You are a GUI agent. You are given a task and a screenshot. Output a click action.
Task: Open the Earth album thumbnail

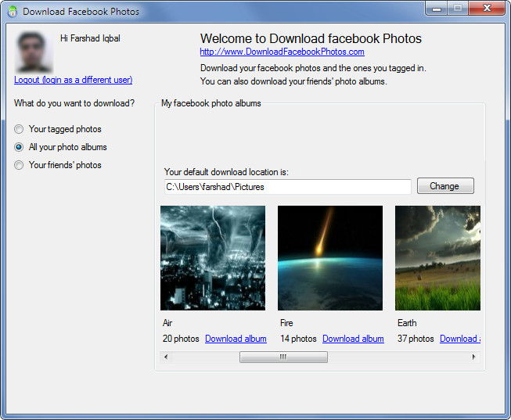click(x=437, y=258)
